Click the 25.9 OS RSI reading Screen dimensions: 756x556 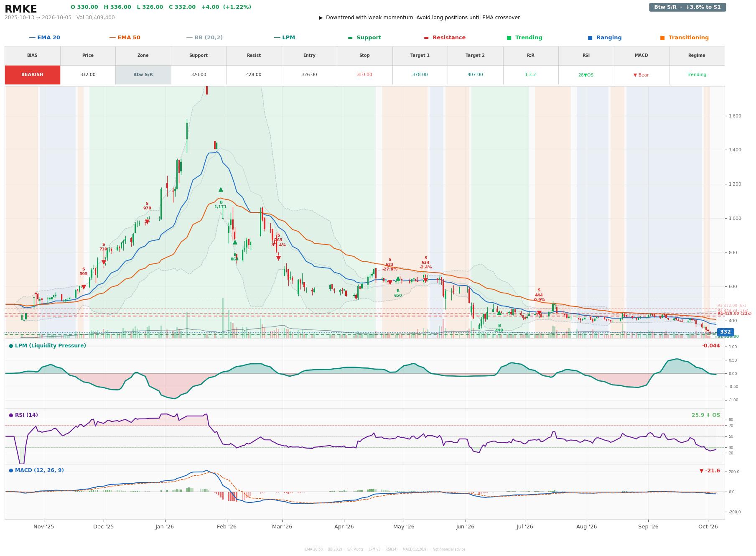tap(706, 415)
